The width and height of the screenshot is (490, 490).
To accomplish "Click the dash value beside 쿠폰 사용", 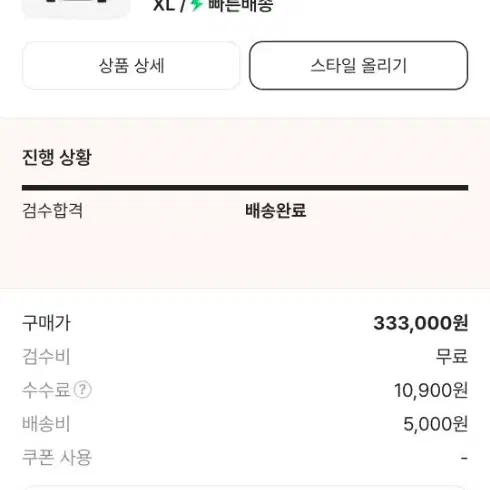I will click(464, 458).
